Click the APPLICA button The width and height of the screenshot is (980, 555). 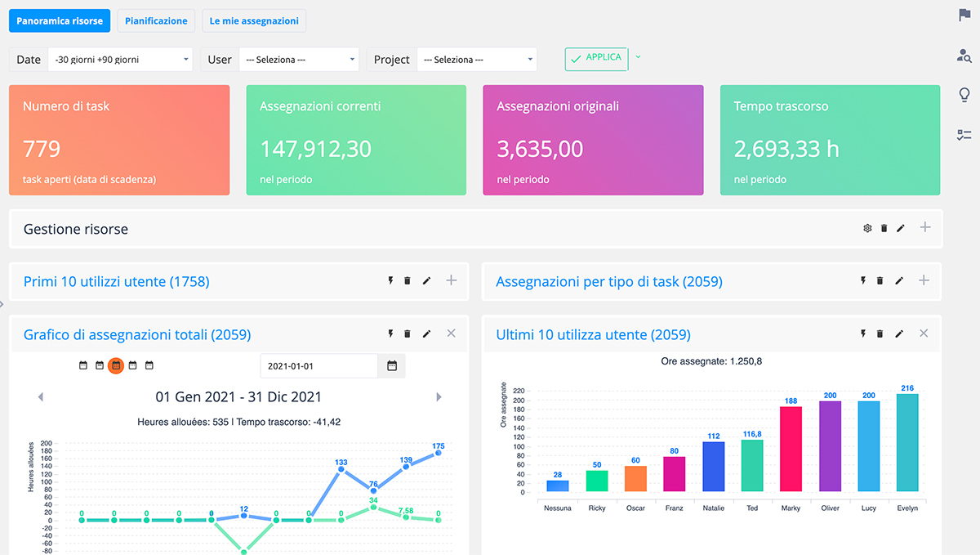coord(596,59)
